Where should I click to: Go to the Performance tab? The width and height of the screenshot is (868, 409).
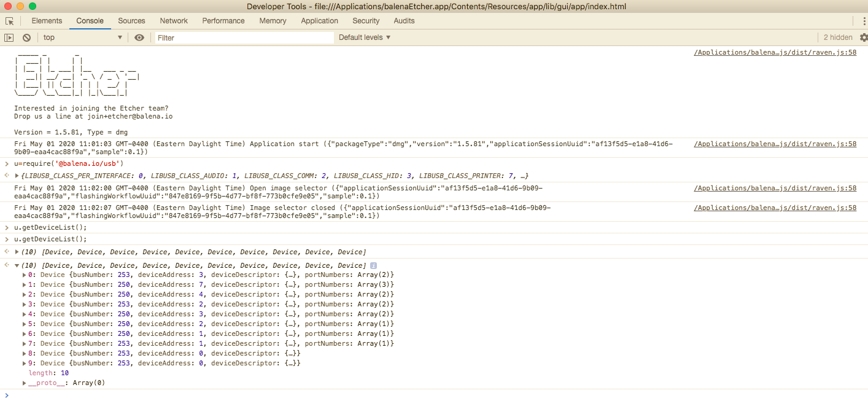tap(223, 21)
